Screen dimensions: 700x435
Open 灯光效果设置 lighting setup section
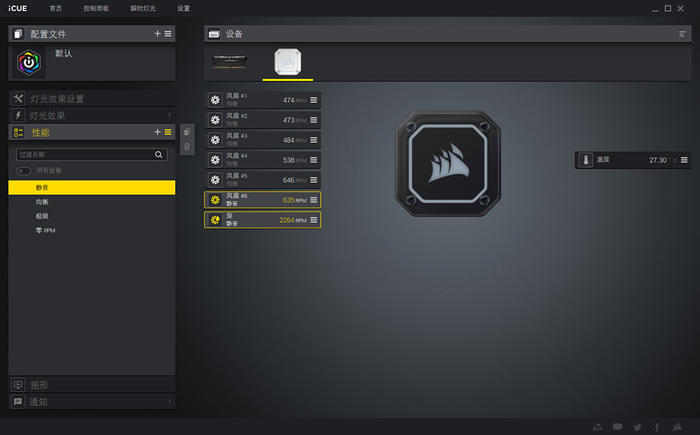pos(92,99)
